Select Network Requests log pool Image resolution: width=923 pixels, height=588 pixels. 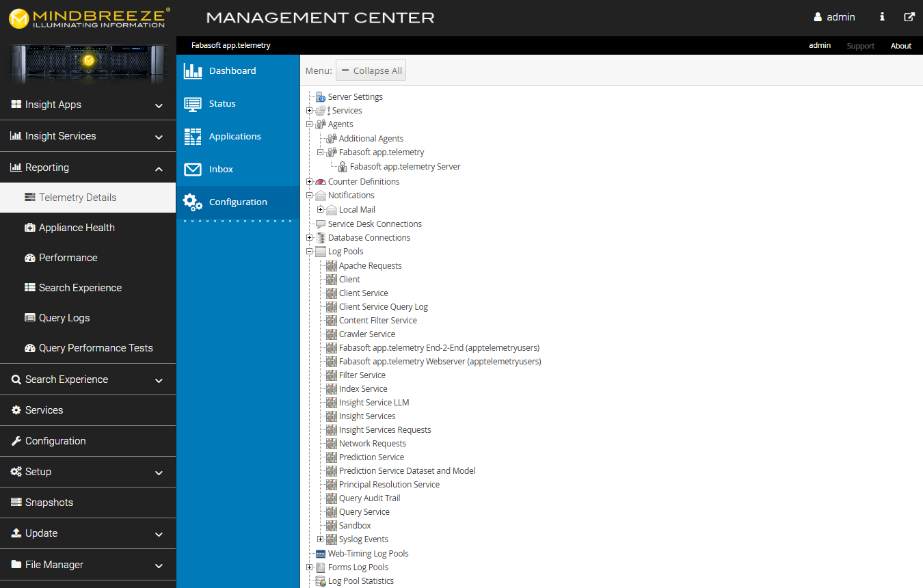point(373,444)
